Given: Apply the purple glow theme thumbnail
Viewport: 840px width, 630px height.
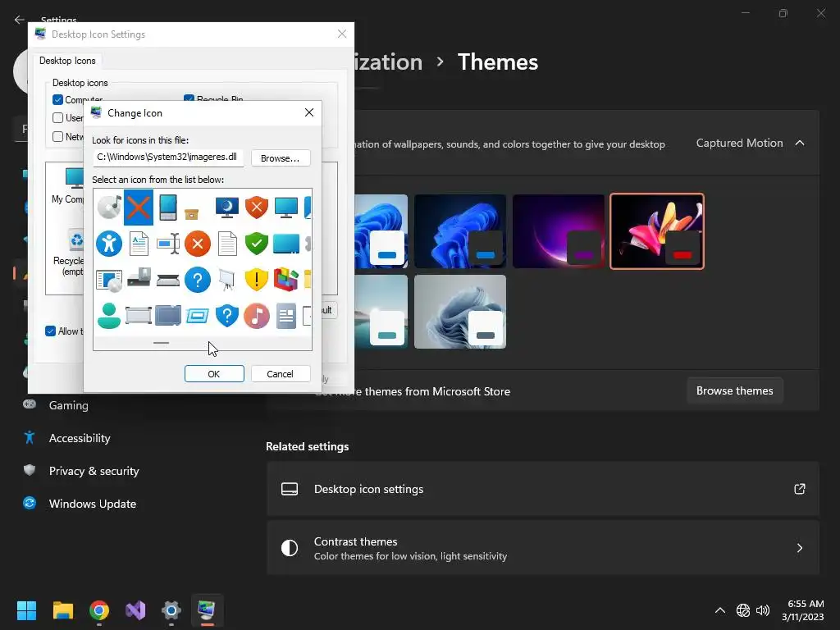Looking at the screenshot, I should [x=558, y=231].
